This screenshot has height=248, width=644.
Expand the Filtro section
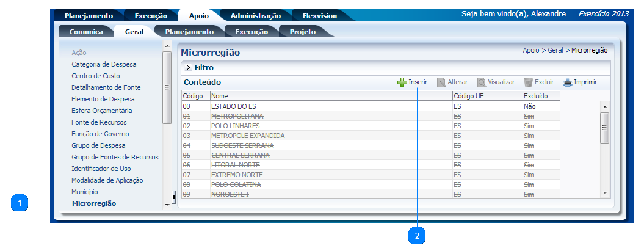[189, 68]
